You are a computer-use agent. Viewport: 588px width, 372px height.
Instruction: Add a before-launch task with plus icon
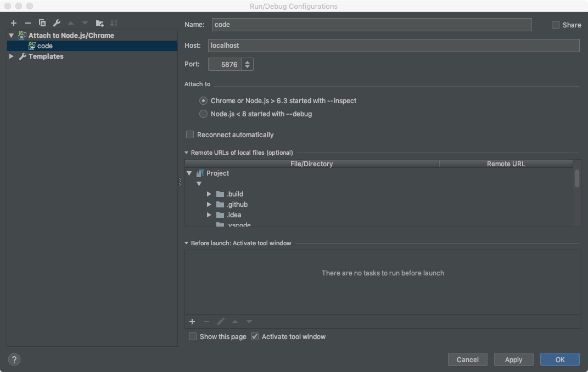192,322
